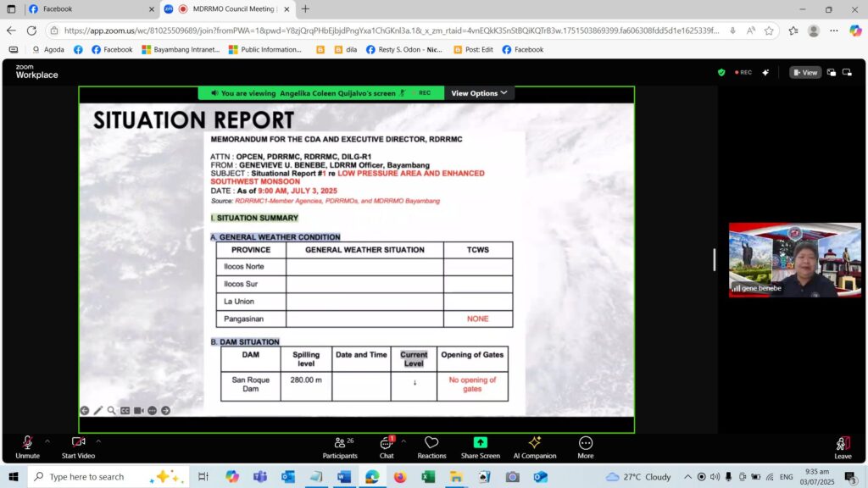
Task: Leave the Zoom meeting
Action: pos(843,447)
